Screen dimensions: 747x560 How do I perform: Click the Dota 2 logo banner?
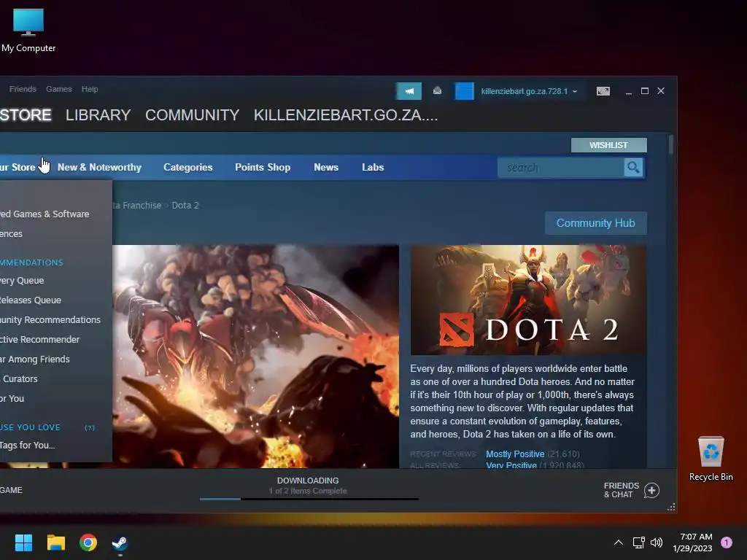[528, 300]
